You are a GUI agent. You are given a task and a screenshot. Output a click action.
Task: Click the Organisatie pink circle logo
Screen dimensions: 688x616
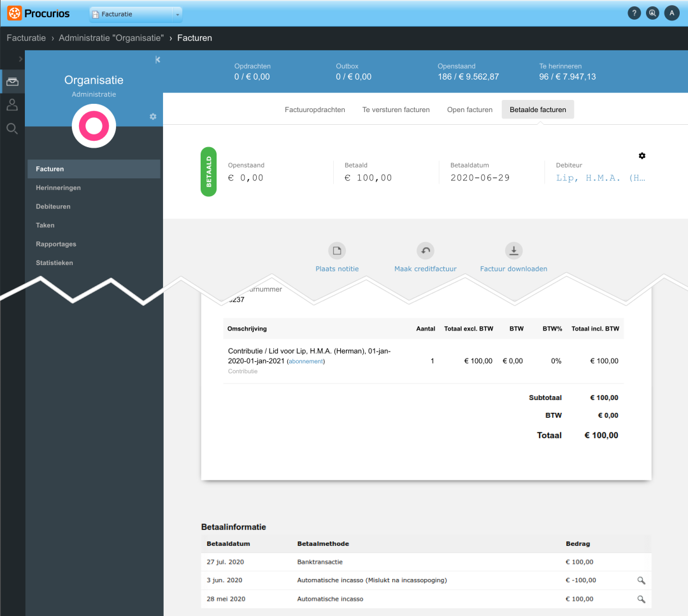[94, 126]
